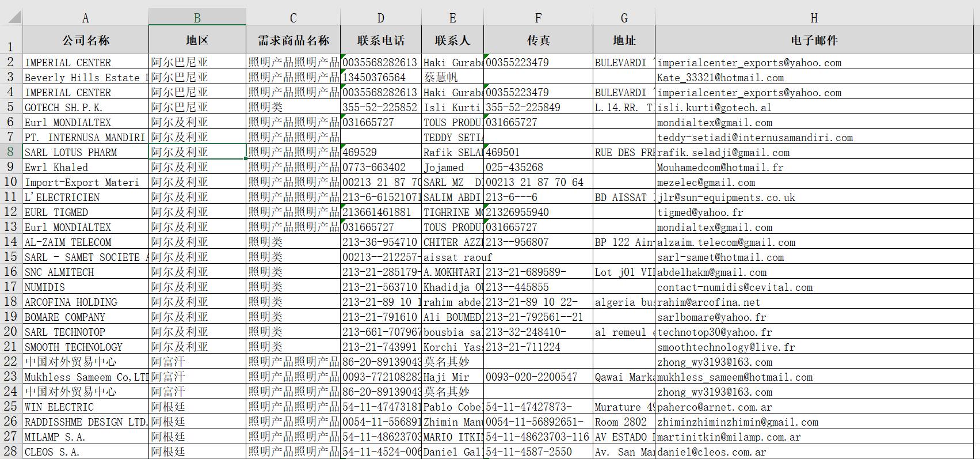The height and width of the screenshot is (459, 980).
Task: Select column C header
Action: tap(293, 17)
